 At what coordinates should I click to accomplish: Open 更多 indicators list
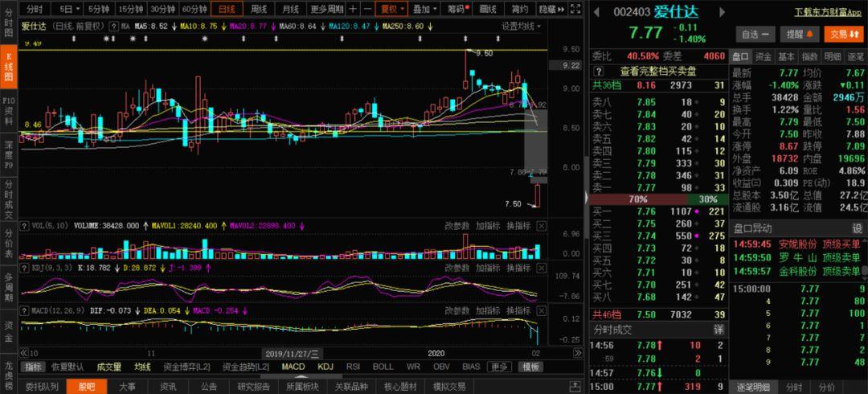click(x=499, y=367)
